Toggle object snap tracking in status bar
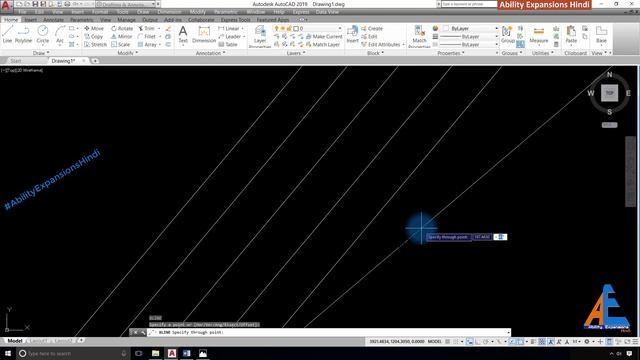This screenshot has width=640, height=360. pyautogui.click(x=512, y=342)
